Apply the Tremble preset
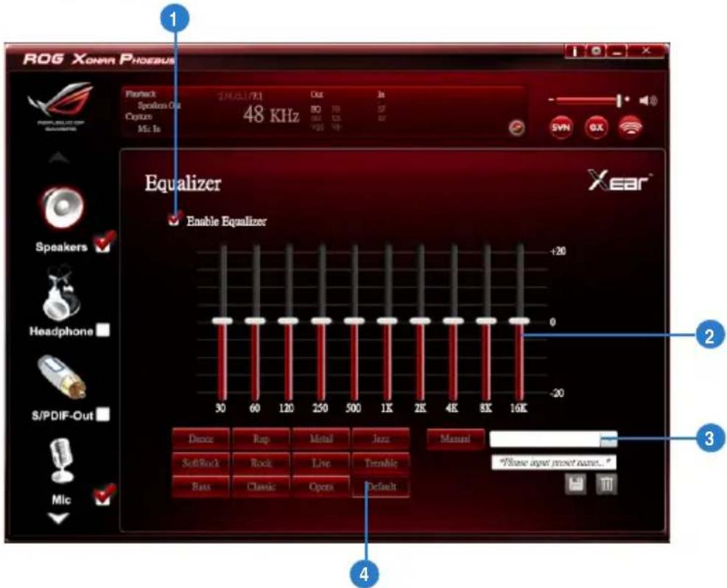This screenshot has height=588, width=727. tap(381, 463)
